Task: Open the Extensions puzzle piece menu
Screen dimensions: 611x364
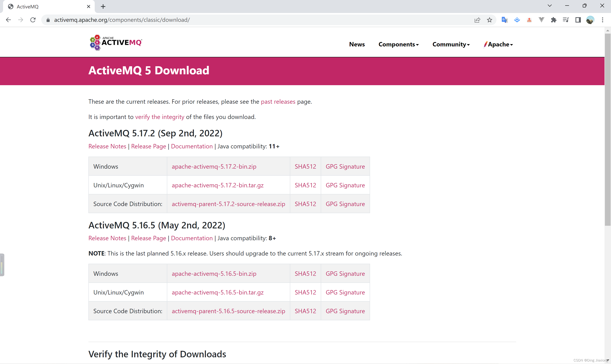Action: (554, 20)
